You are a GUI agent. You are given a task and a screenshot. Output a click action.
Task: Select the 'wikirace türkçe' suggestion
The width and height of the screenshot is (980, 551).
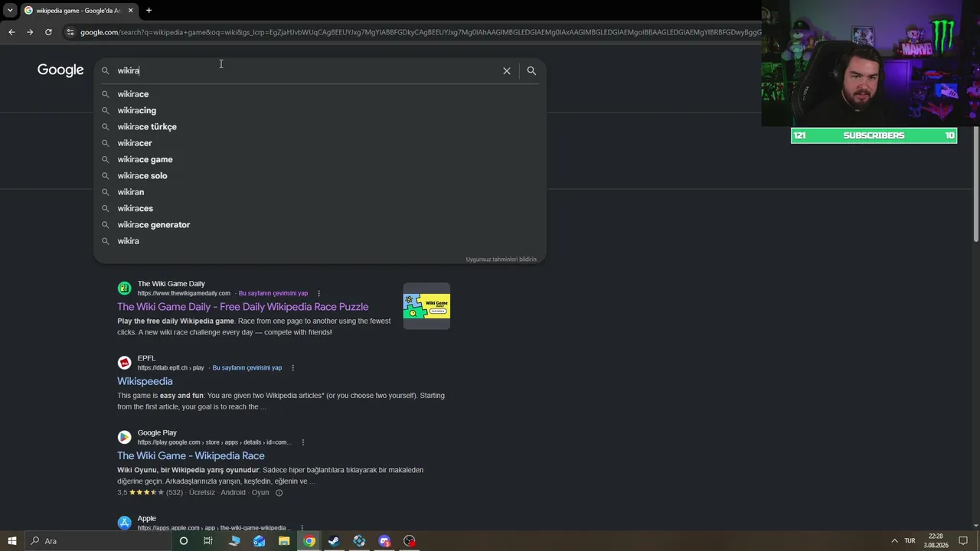click(320, 127)
